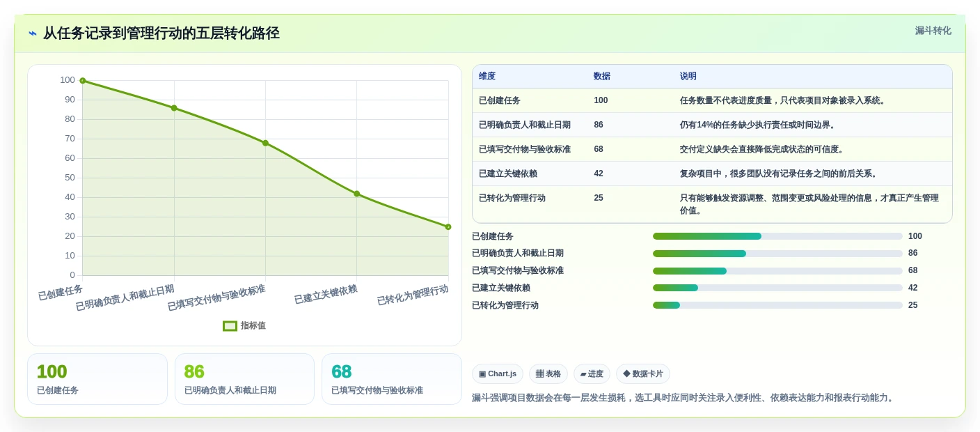980x432 pixels.
Task: Click the footer note starting with 漏斗强调项目数据
Action: tap(683, 398)
